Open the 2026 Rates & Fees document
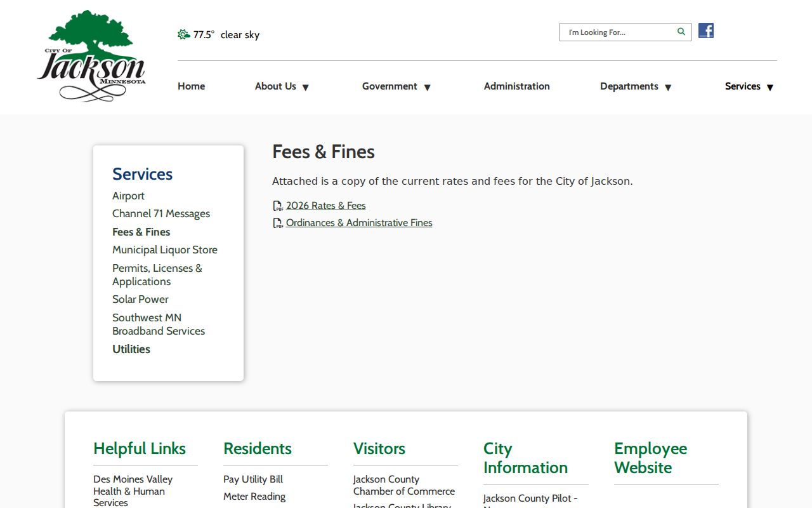812x508 pixels. coord(326,206)
